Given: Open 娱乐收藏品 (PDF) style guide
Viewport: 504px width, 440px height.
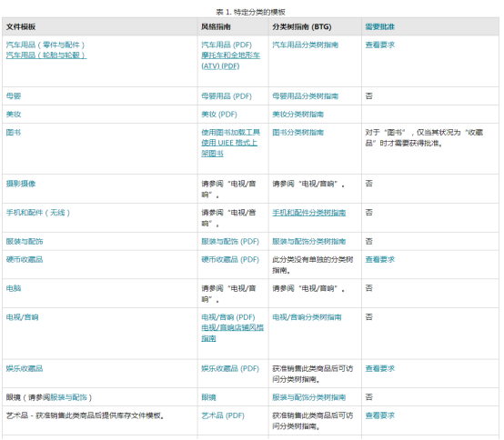Looking at the screenshot, I should (x=230, y=368).
